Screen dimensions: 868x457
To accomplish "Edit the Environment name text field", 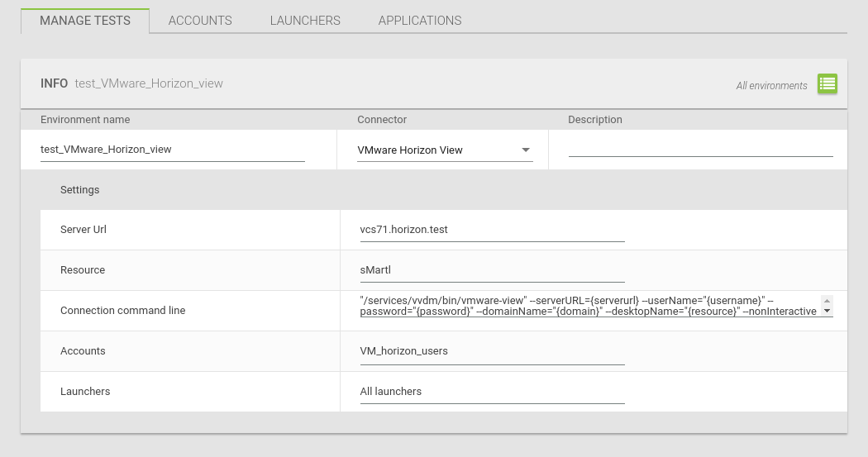I will (172, 150).
